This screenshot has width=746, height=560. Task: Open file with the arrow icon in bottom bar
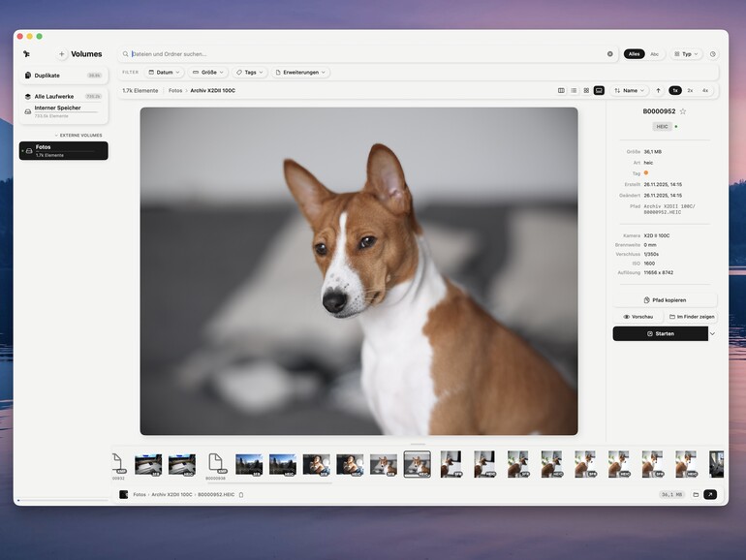coord(710,495)
